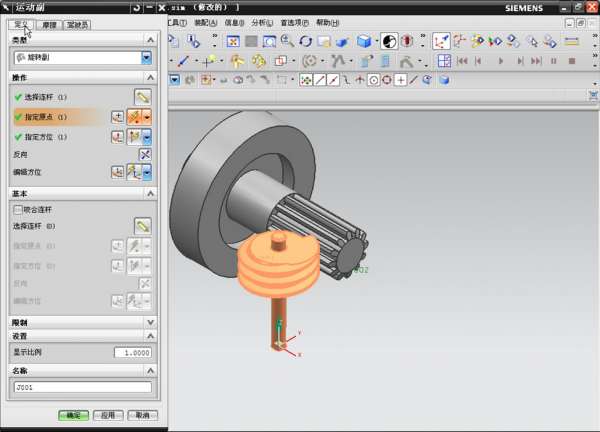
Task: Jump to last animation frame
Action: 536,61
